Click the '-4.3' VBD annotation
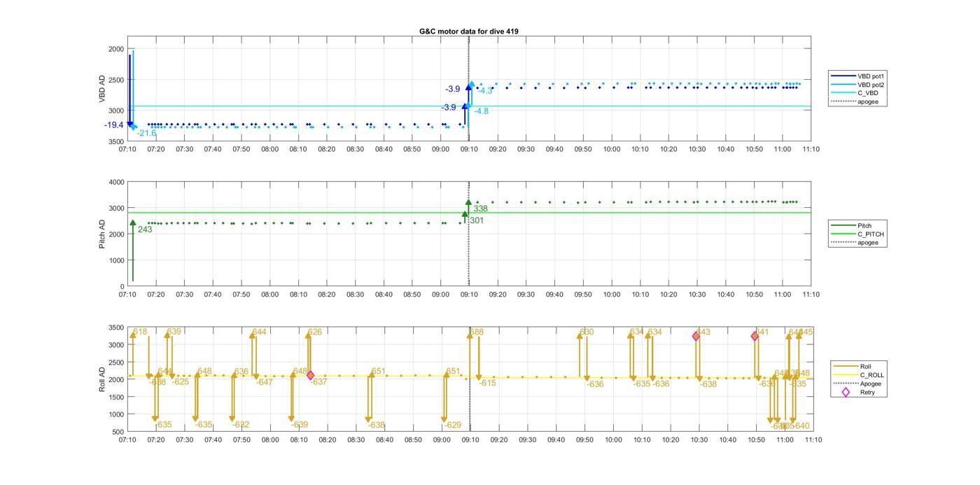Viewport: 980px width, 485px height. pos(485,91)
